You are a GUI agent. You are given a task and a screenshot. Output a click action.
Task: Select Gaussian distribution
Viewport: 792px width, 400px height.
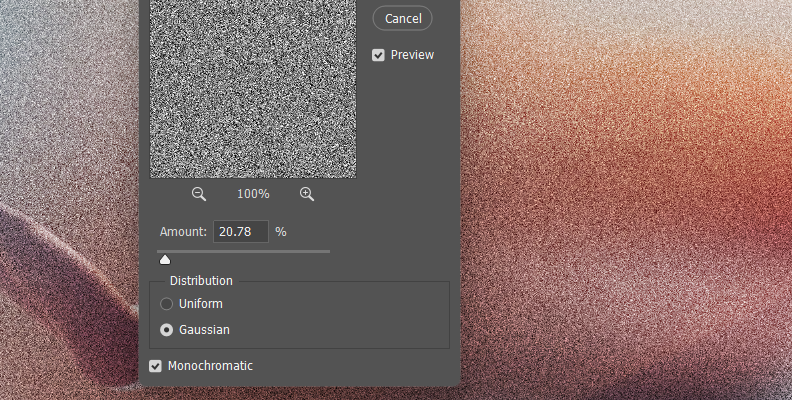coord(166,330)
